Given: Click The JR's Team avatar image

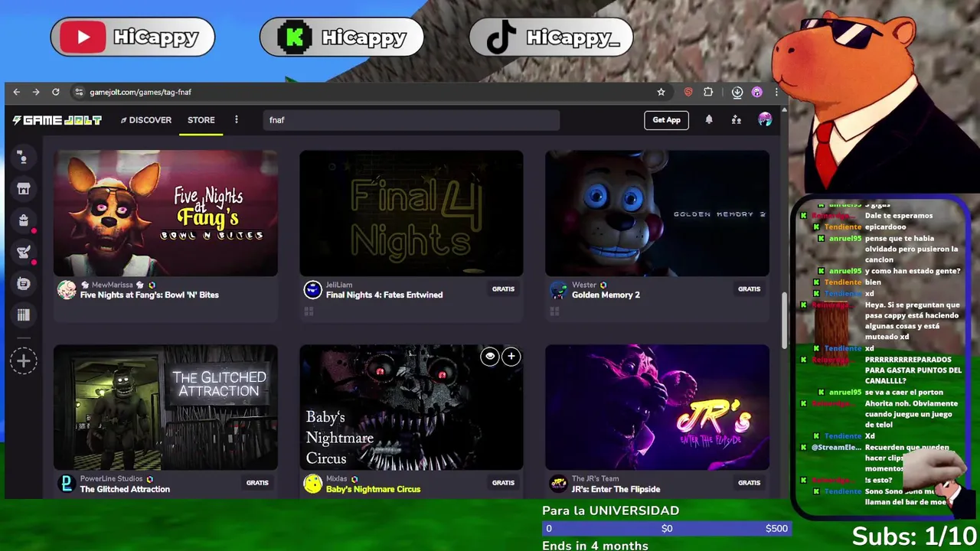Looking at the screenshot, I should [558, 484].
